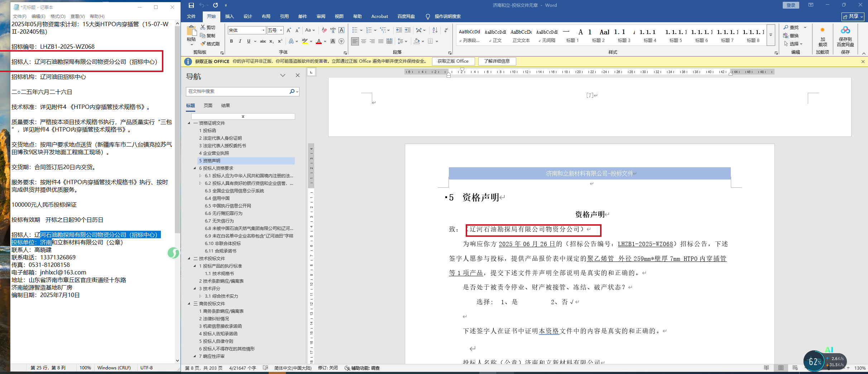Click the Superscript x² icon
868x374 pixels.
coord(280,41)
